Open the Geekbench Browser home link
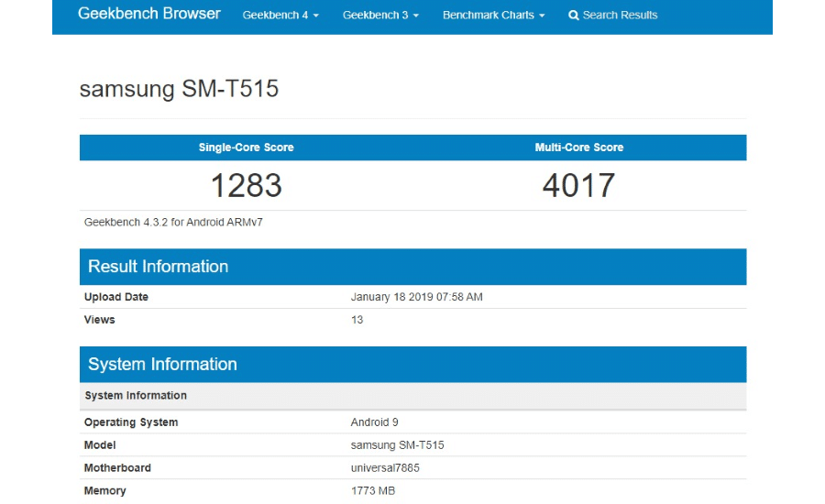825x504 pixels. pos(148,14)
